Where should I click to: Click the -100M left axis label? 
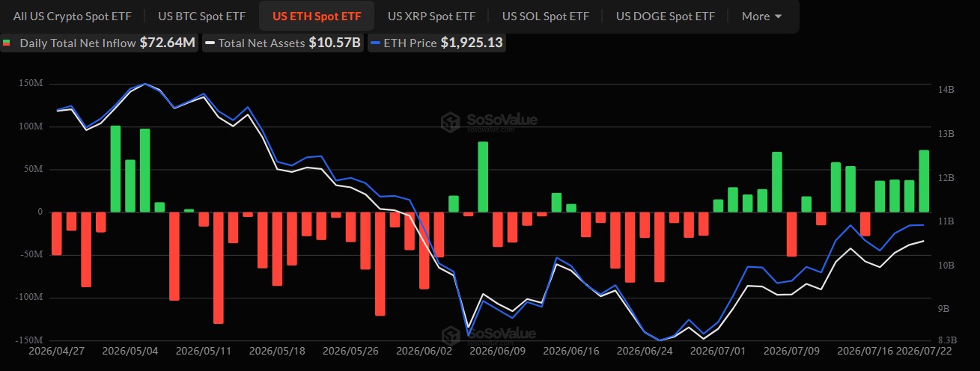coord(30,297)
